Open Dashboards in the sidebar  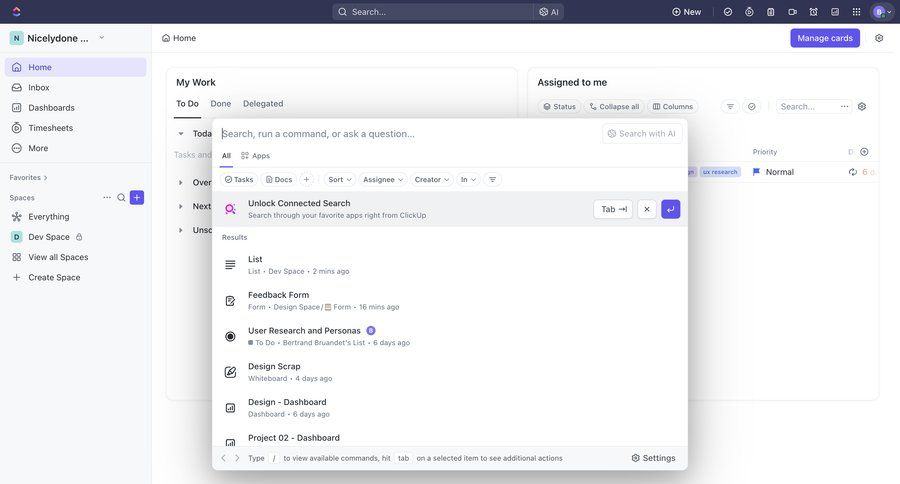click(x=75, y=107)
